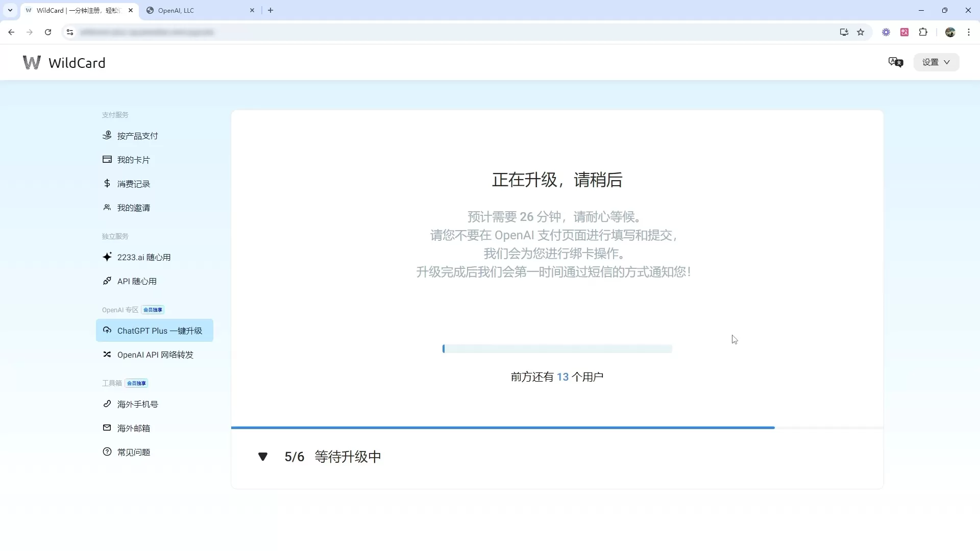This screenshot has width=980, height=551.
Task: Open API 随心用 sidebar item
Action: pos(130,281)
